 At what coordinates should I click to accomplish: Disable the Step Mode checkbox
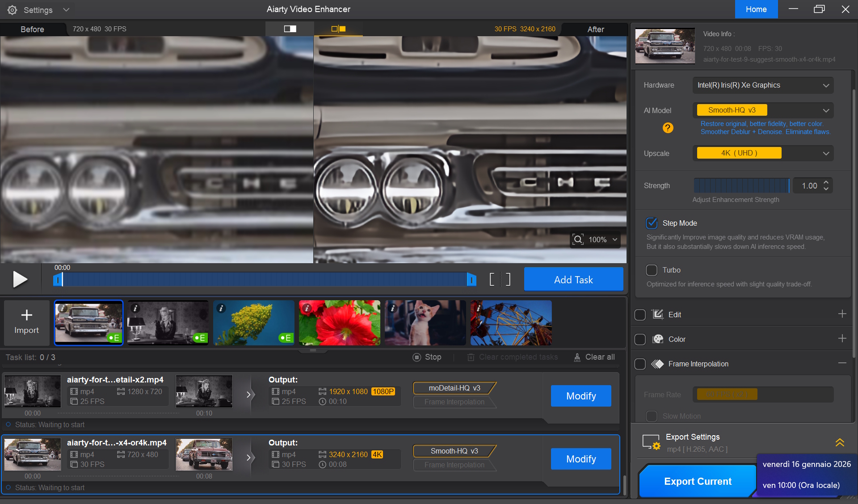[x=652, y=223]
